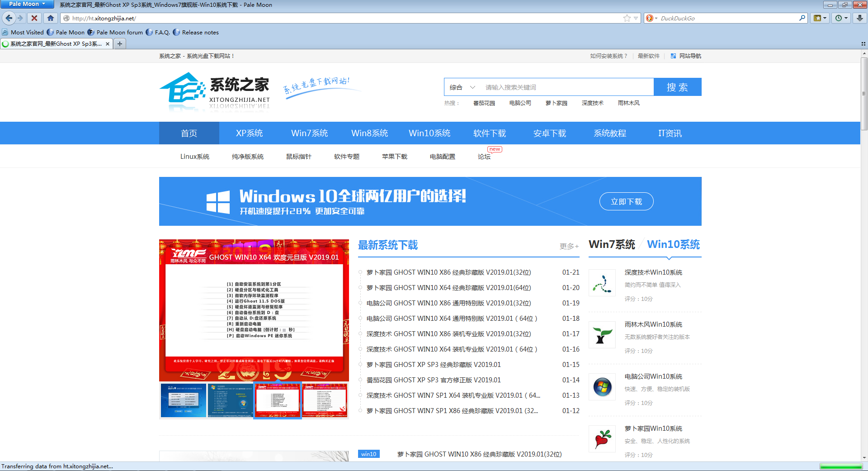Focus the DuckDuckGo search box
Screen dimensions: 868x471
728,18
